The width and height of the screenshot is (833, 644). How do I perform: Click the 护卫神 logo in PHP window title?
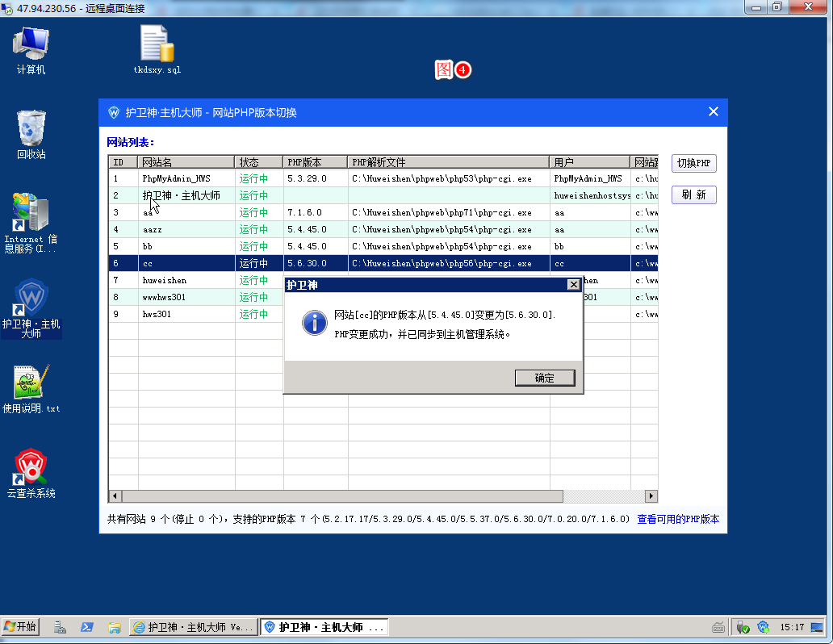[x=114, y=113]
